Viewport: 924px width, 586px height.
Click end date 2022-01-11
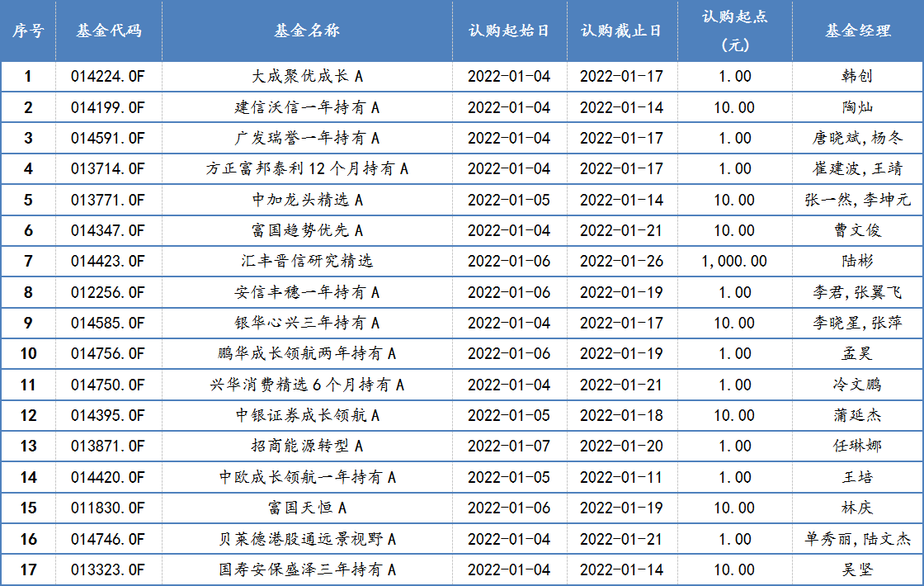(x=622, y=478)
